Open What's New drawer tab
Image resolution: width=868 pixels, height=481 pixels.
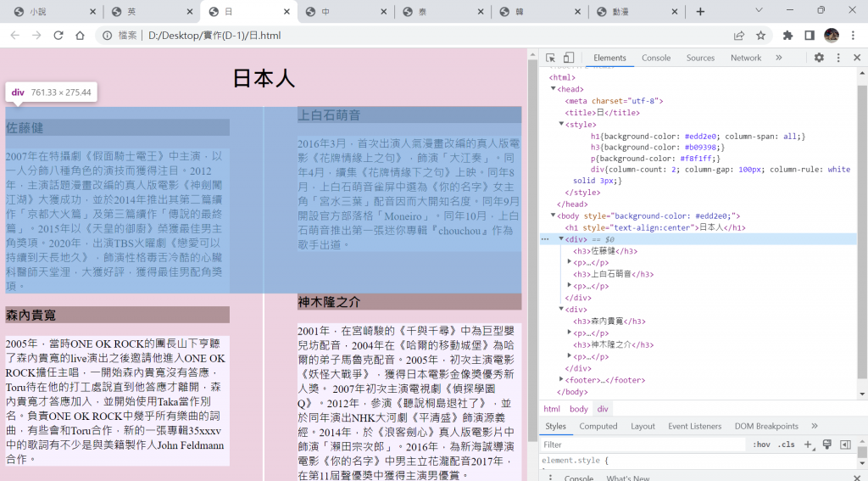click(628, 478)
